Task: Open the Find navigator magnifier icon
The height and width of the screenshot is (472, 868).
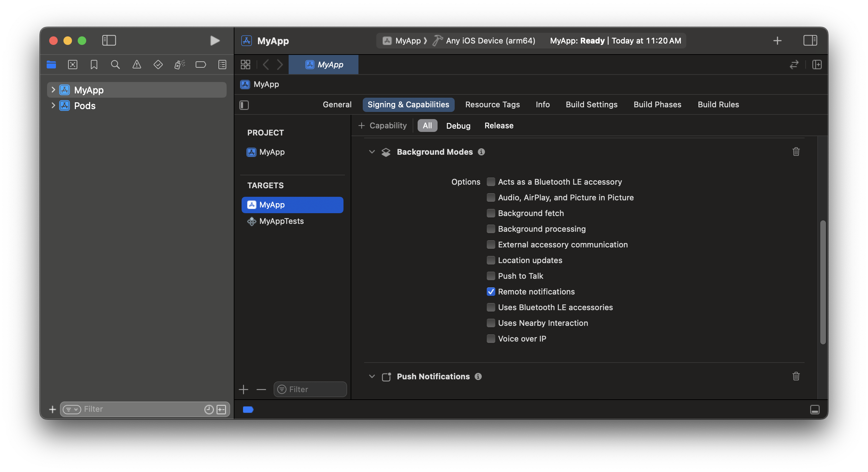Action: [x=115, y=65]
